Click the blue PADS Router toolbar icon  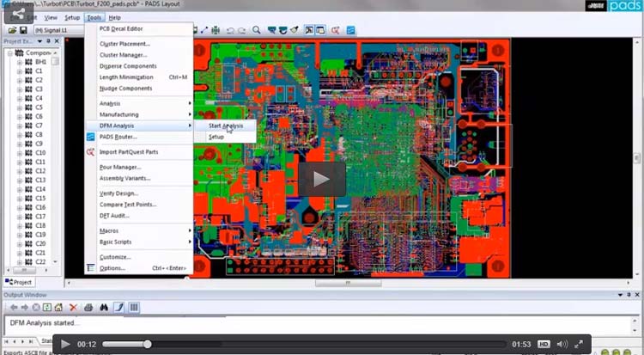(x=350, y=30)
